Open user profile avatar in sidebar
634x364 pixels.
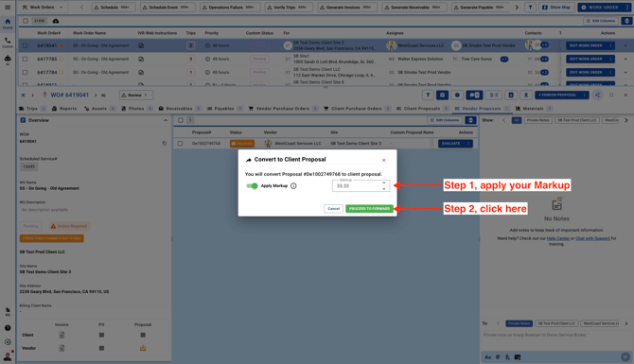[8, 356]
